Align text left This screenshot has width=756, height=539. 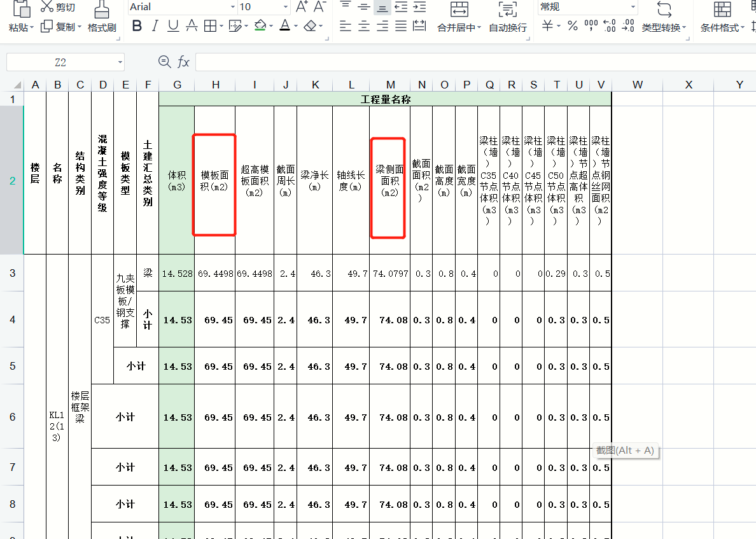coord(345,26)
